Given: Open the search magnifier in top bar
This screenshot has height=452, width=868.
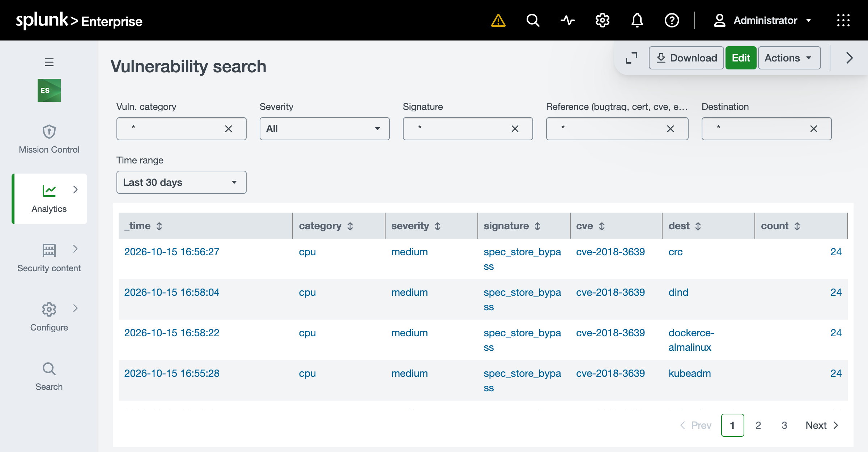Looking at the screenshot, I should [x=533, y=20].
